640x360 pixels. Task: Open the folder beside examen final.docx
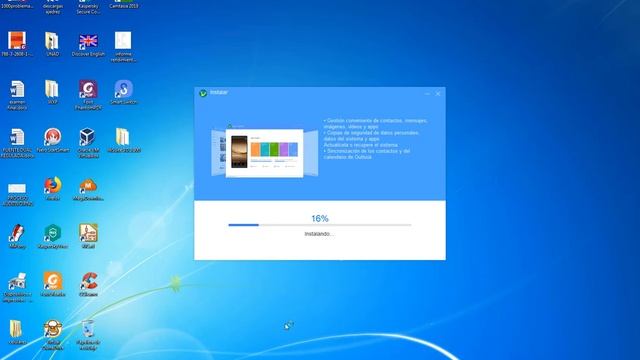pos(52,89)
